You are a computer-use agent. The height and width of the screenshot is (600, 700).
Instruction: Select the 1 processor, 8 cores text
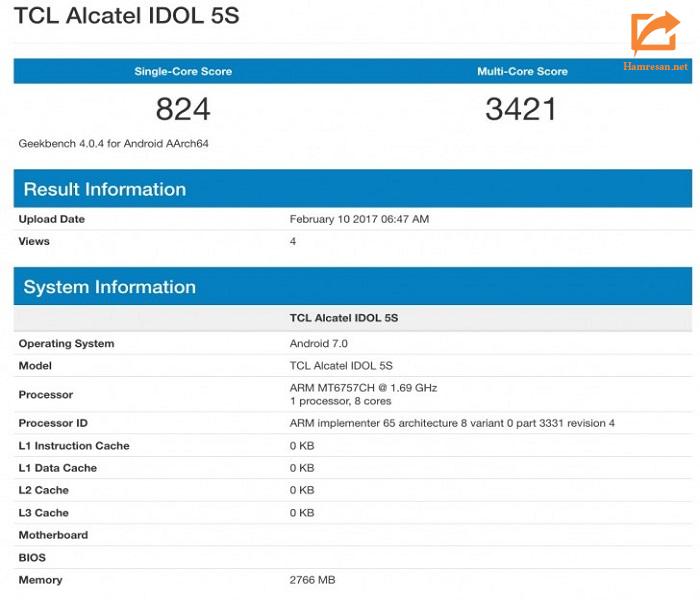click(x=340, y=401)
